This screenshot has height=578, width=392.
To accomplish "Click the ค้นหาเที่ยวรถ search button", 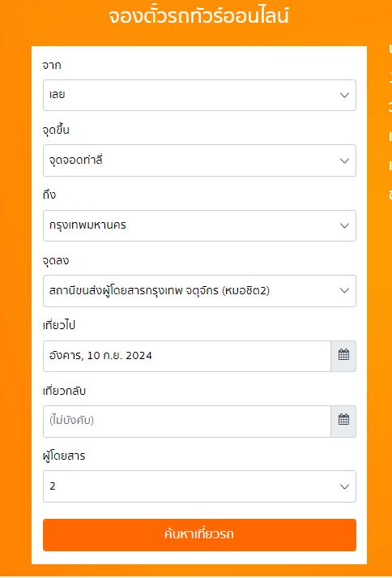I will [x=199, y=535].
